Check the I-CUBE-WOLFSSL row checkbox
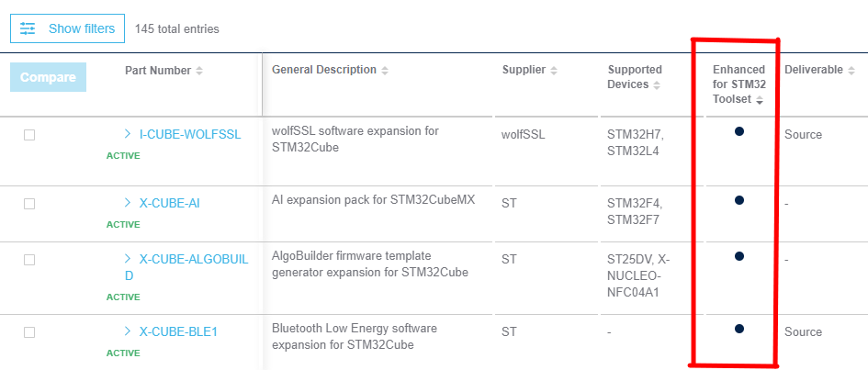Screen dimensions: 868x370 point(29,135)
